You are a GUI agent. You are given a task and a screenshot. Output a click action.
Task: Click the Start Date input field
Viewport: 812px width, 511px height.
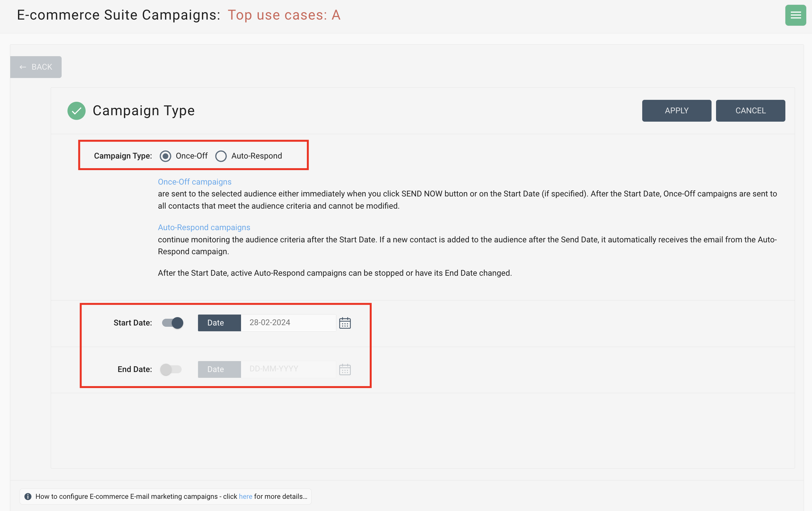click(x=288, y=323)
